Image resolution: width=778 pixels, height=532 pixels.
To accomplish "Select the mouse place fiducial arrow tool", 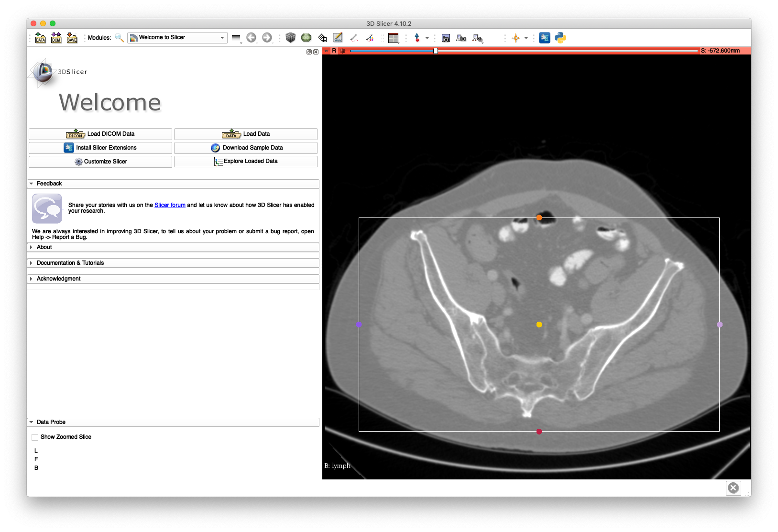I will (417, 38).
